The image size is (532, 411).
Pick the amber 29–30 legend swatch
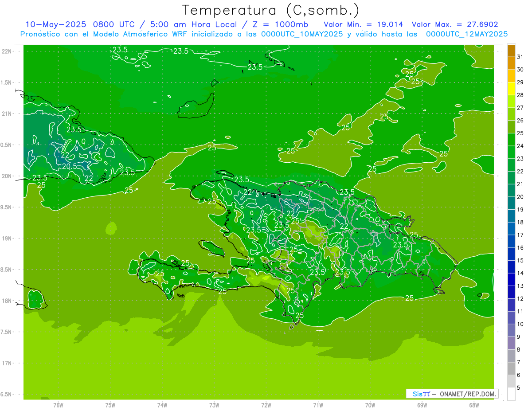511,76
